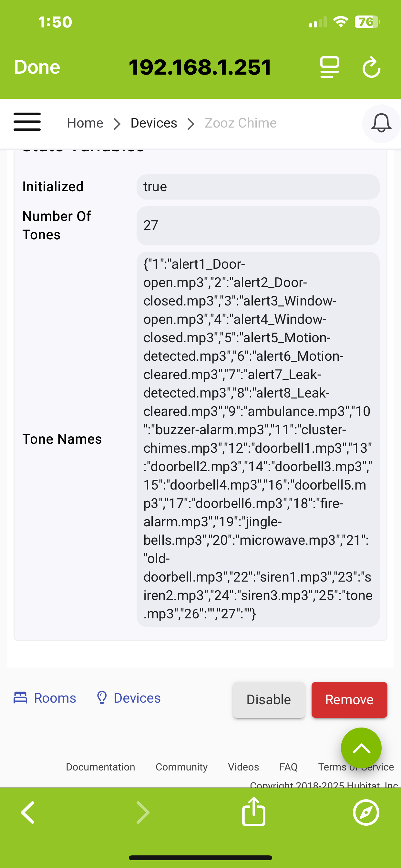Tap Done to close the browser
Viewport: 401px width, 868px height.
pos(37,67)
